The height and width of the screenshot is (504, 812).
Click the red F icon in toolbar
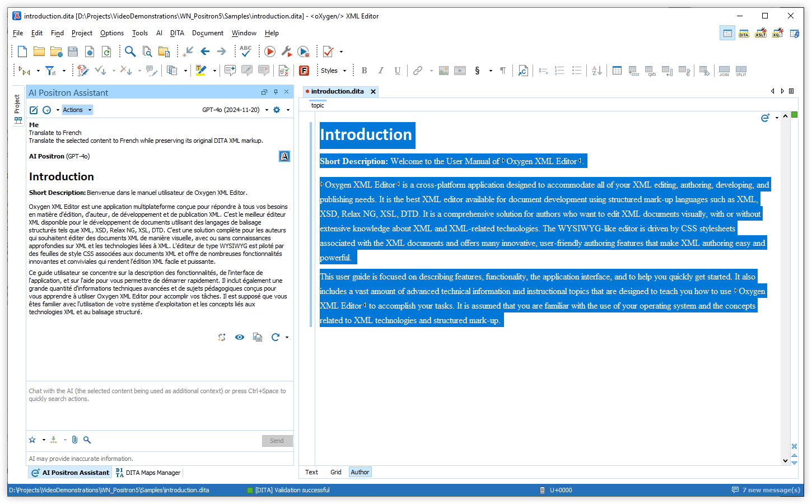click(304, 71)
